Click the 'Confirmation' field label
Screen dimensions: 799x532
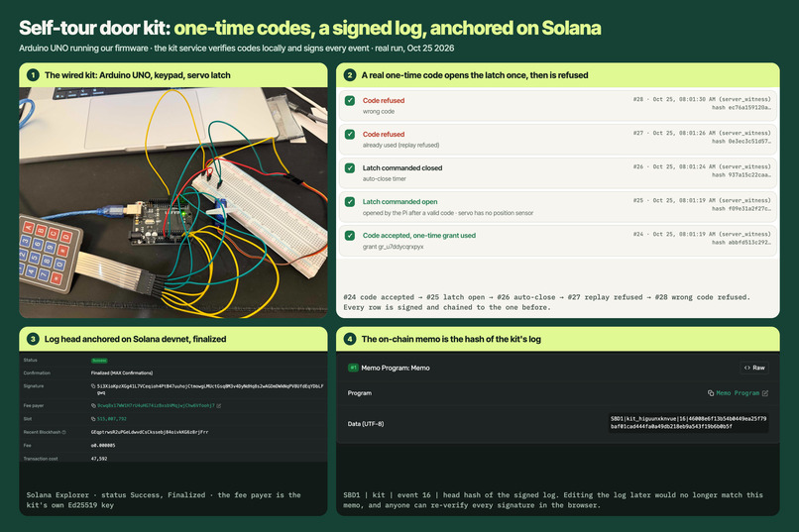coord(37,373)
